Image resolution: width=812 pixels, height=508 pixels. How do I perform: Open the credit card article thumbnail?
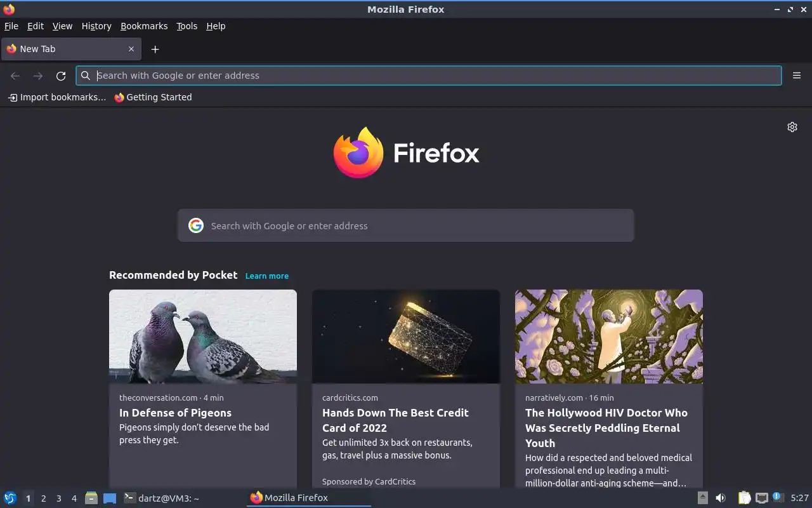[x=406, y=337]
